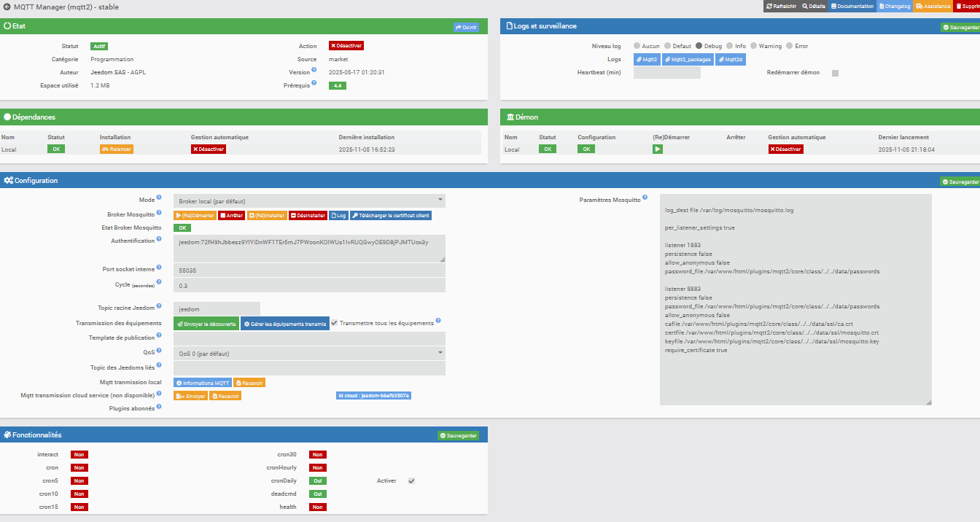
Task: Set log level to Aucun
Action: pyautogui.click(x=637, y=46)
